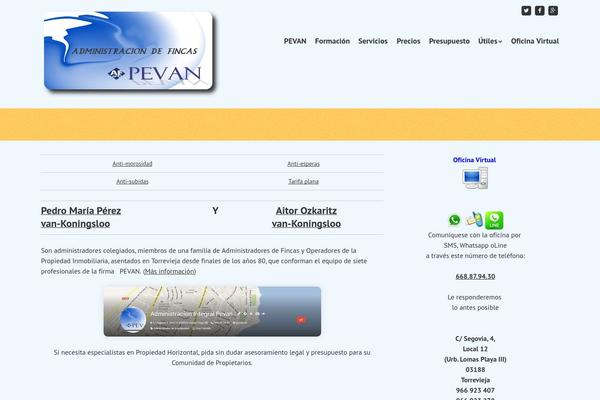Open the Servicios menu item
The image size is (600, 400).
373,41
